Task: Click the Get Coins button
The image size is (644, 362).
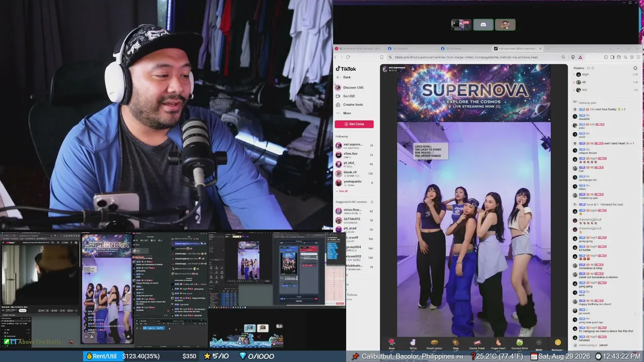Action: [x=354, y=124]
